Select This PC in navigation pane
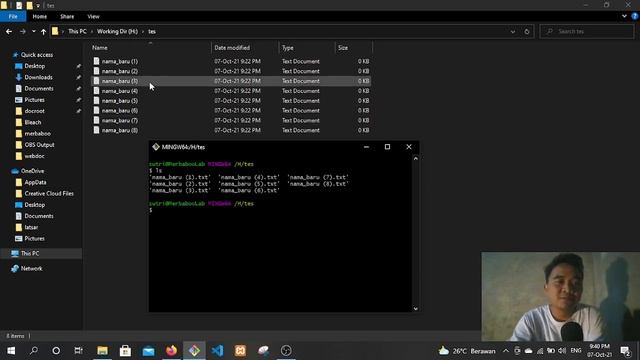The image size is (640, 360). coord(30,253)
